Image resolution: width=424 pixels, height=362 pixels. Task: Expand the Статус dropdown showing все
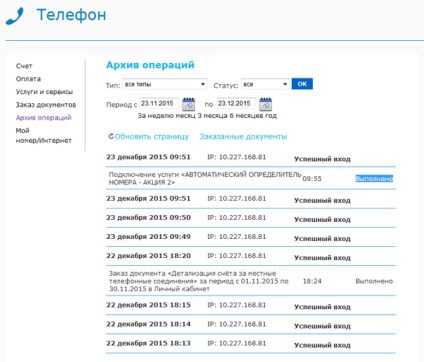265,84
